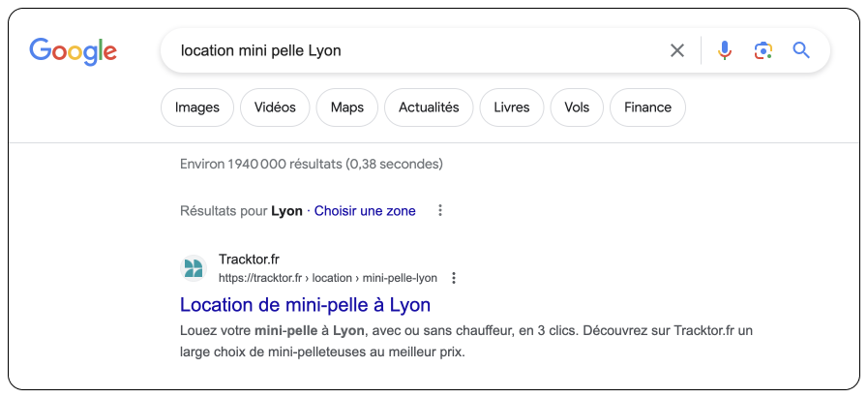This screenshot has width=868, height=398.
Task: Clear the search query with X
Action: click(677, 50)
